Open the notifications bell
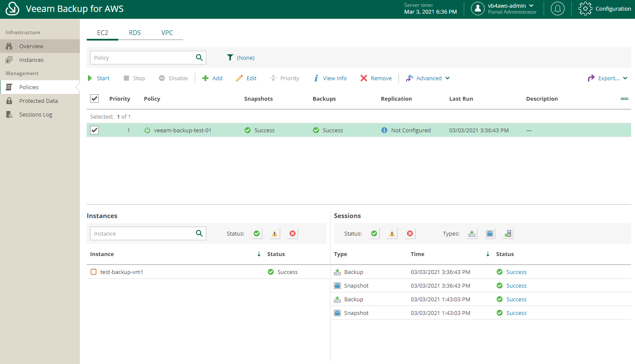 557,9
